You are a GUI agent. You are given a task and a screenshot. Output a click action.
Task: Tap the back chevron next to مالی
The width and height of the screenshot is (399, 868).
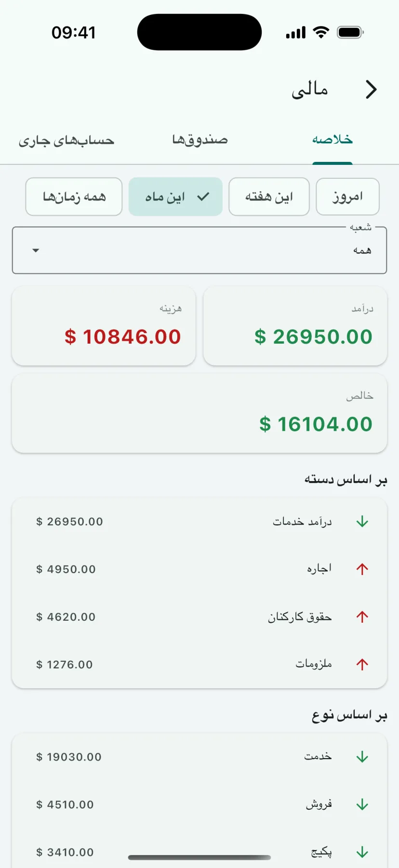tap(371, 90)
